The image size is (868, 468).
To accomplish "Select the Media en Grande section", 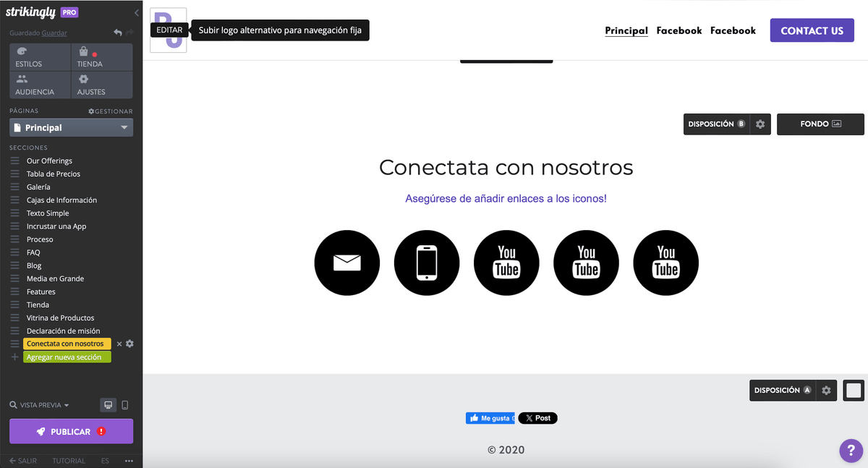I will click(55, 278).
